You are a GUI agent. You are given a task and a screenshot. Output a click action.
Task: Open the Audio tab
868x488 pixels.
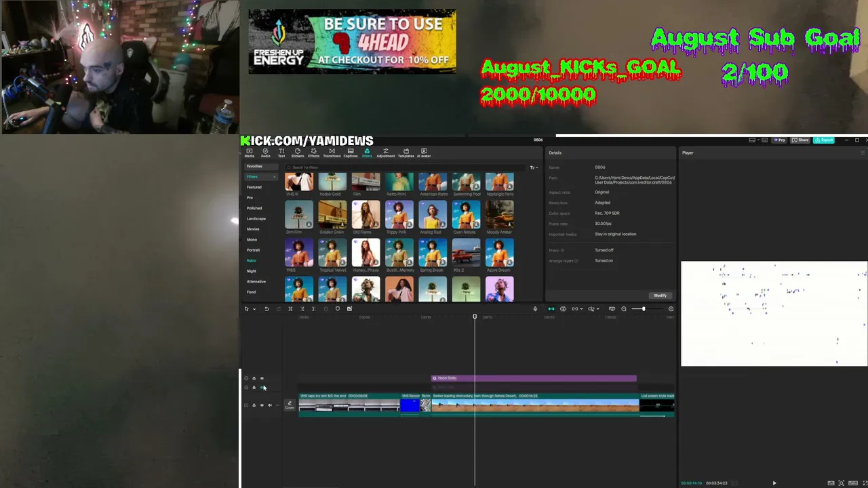pos(265,153)
